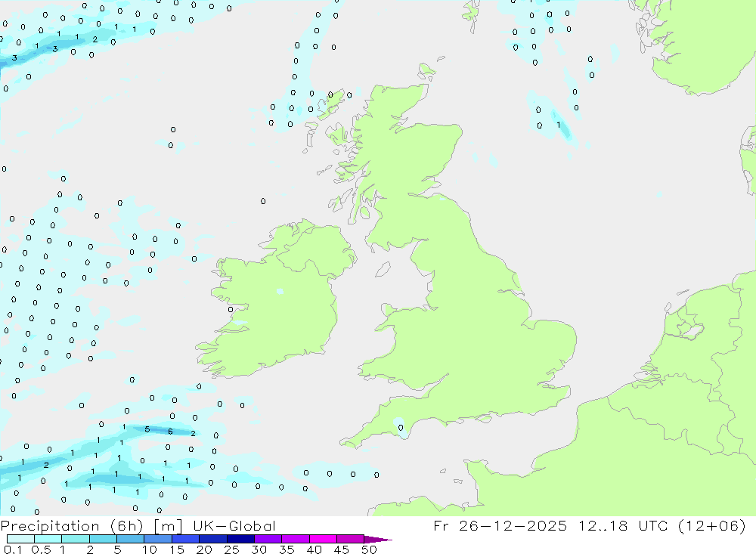This screenshot has height=554, width=756.
Task: Select the 0.1–0.5 lightest cyan legend swatch
Action: click(x=20, y=539)
